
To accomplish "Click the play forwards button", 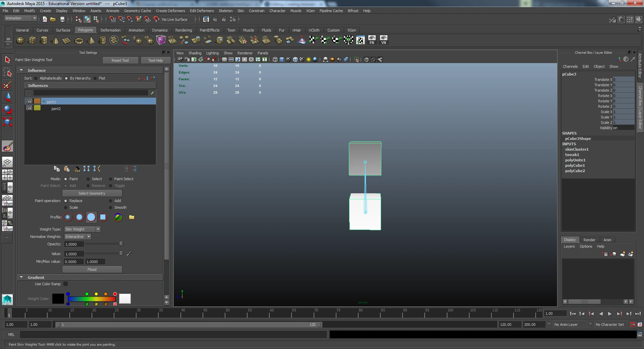I will 610,314.
